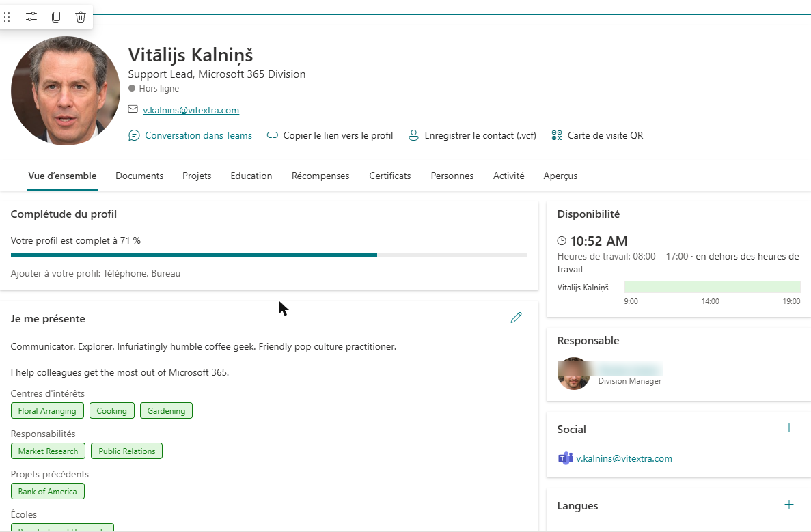811x532 pixels.
Task: Open Teams address link in Social card
Action: [624, 458]
